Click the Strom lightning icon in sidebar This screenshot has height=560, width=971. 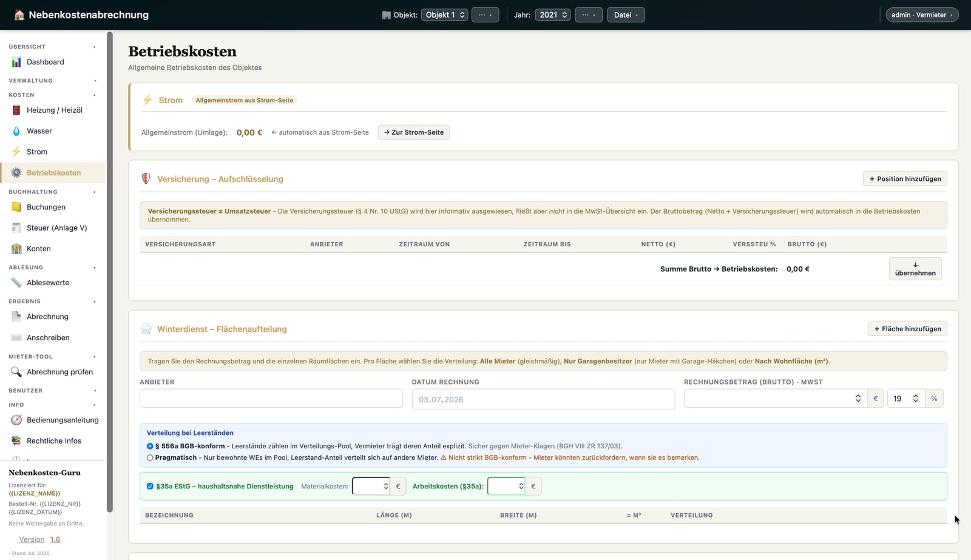click(x=16, y=152)
